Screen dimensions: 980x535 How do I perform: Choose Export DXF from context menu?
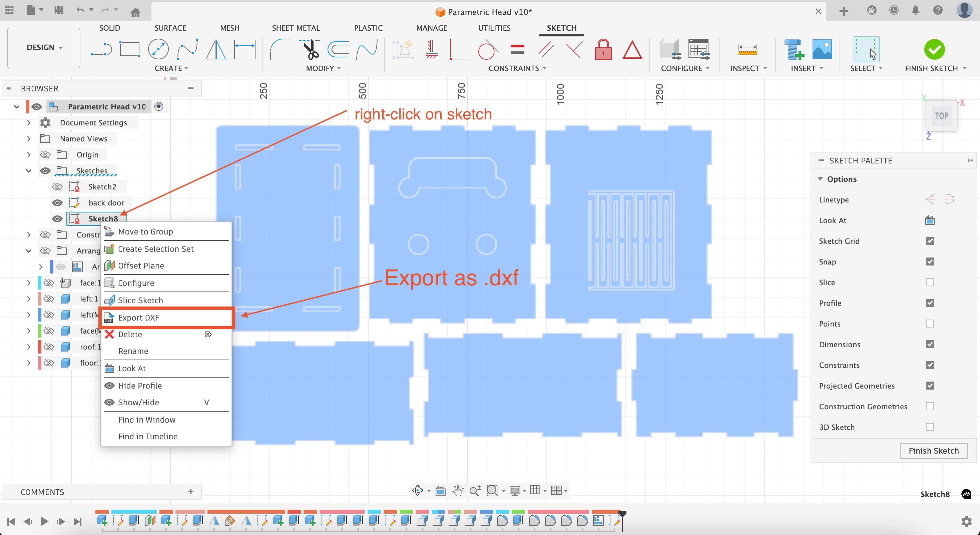(x=138, y=318)
